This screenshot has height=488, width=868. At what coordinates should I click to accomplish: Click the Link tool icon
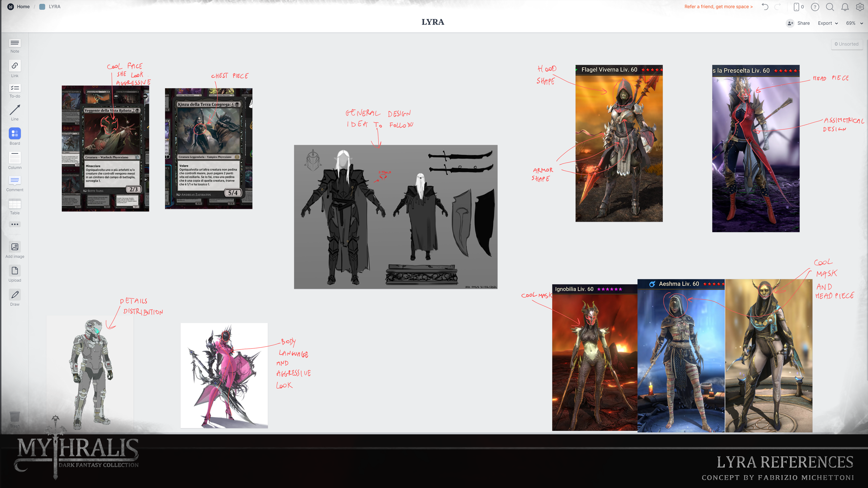click(14, 66)
